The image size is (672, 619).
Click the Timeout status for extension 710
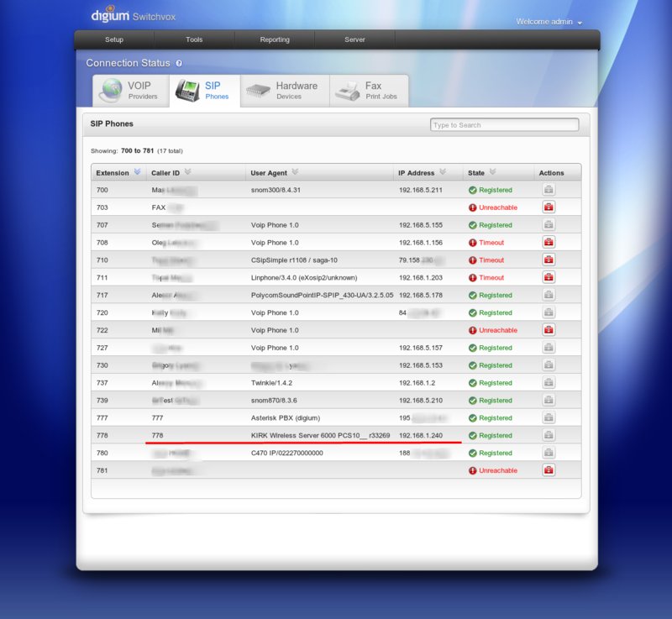(x=486, y=260)
